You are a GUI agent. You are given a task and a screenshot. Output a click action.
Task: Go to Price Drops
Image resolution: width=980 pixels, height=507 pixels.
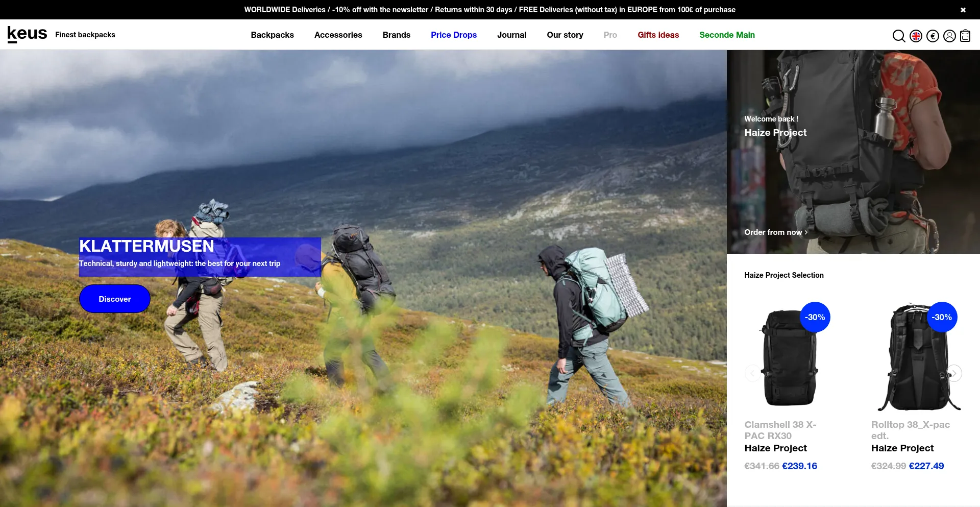pos(454,35)
